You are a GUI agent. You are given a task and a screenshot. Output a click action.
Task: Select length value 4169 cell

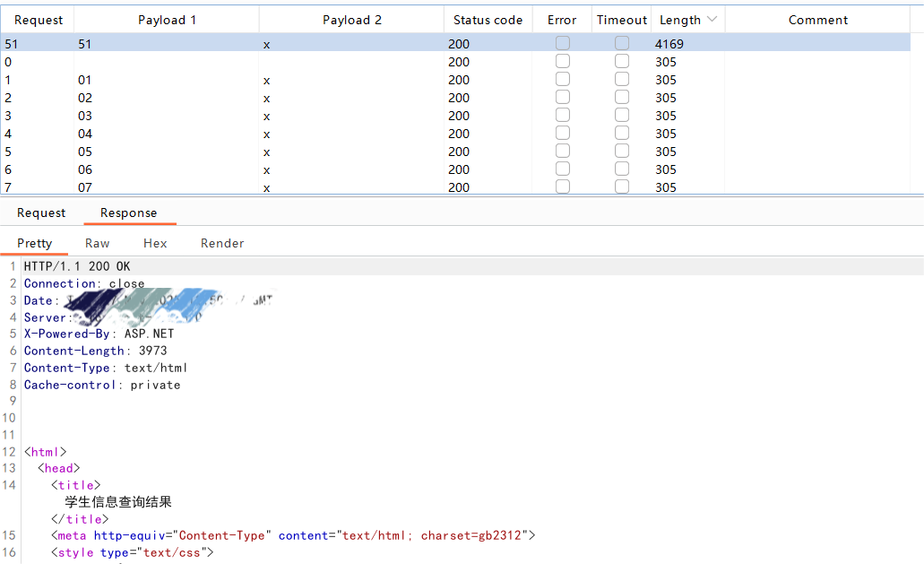tap(669, 44)
